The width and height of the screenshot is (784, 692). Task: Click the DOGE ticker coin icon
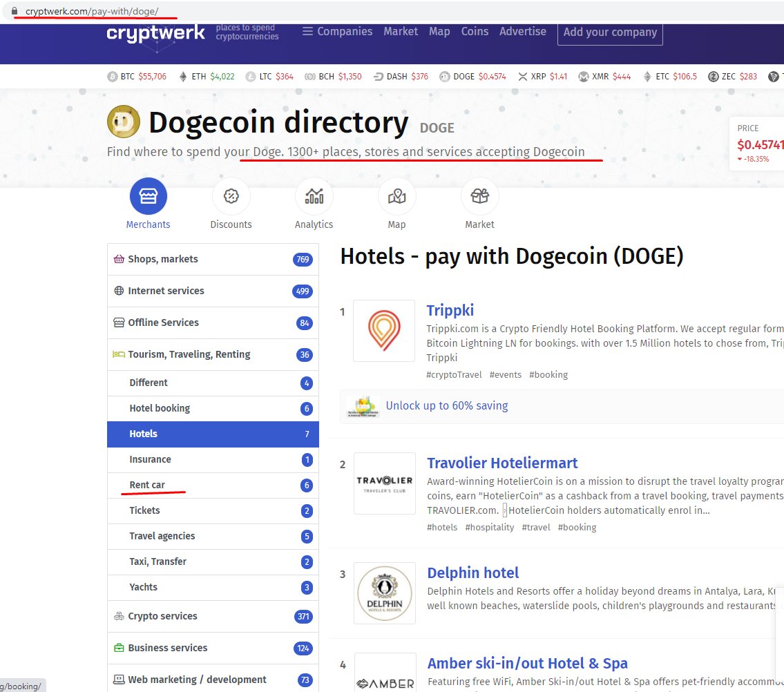point(445,77)
